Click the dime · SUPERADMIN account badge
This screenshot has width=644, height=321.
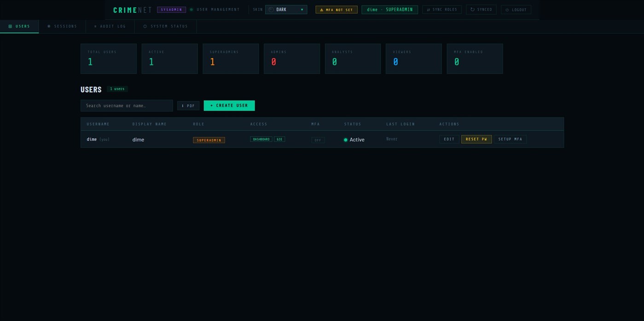[x=390, y=10]
